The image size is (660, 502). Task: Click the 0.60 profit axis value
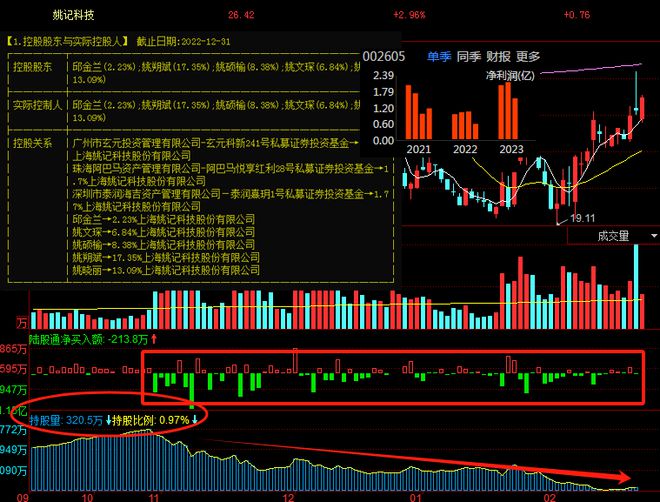click(x=383, y=125)
